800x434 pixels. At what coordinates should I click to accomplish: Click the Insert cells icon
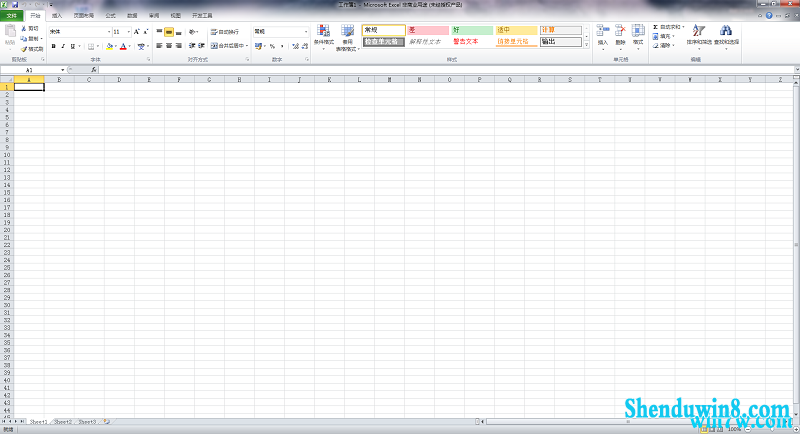click(x=603, y=31)
